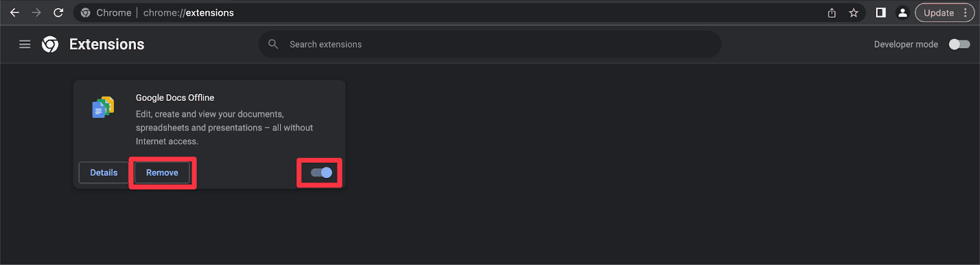Open the user profile avatar icon
980x265 pixels.
(902, 12)
